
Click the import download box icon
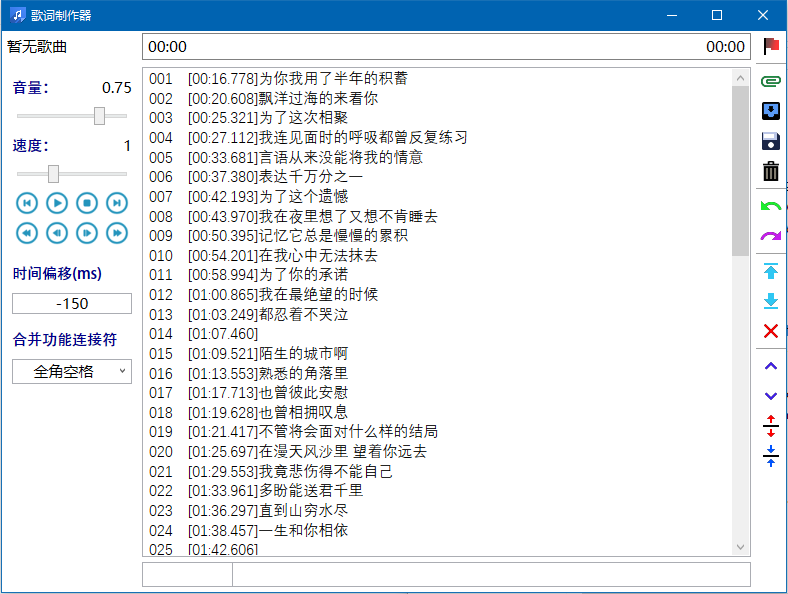click(x=770, y=111)
